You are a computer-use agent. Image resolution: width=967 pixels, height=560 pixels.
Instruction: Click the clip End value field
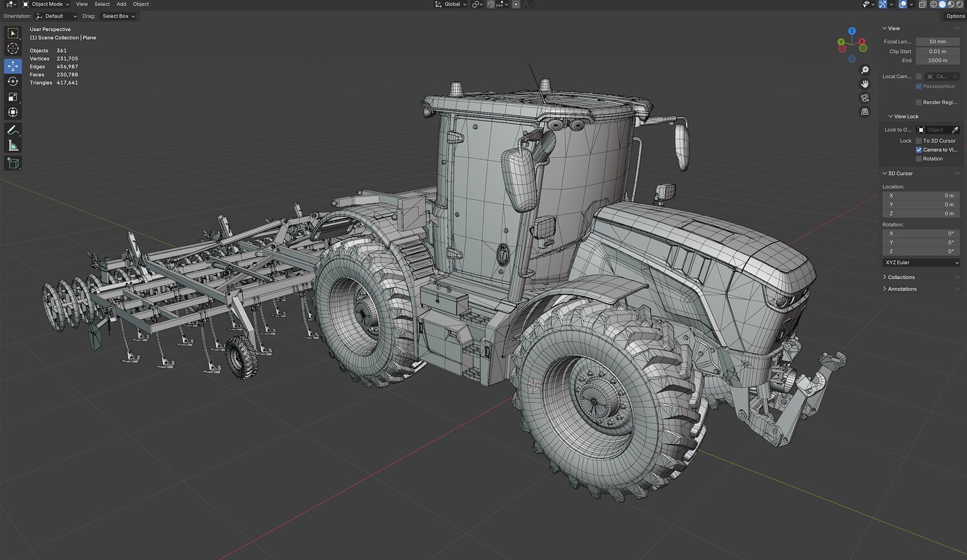click(x=938, y=61)
